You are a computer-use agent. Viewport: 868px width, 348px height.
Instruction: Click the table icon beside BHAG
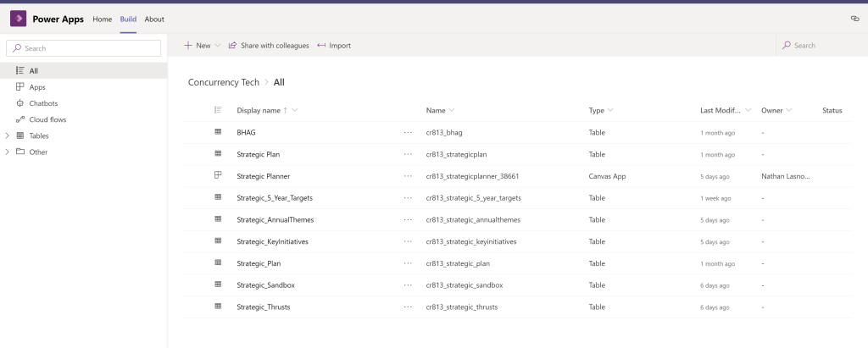point(218,132)
